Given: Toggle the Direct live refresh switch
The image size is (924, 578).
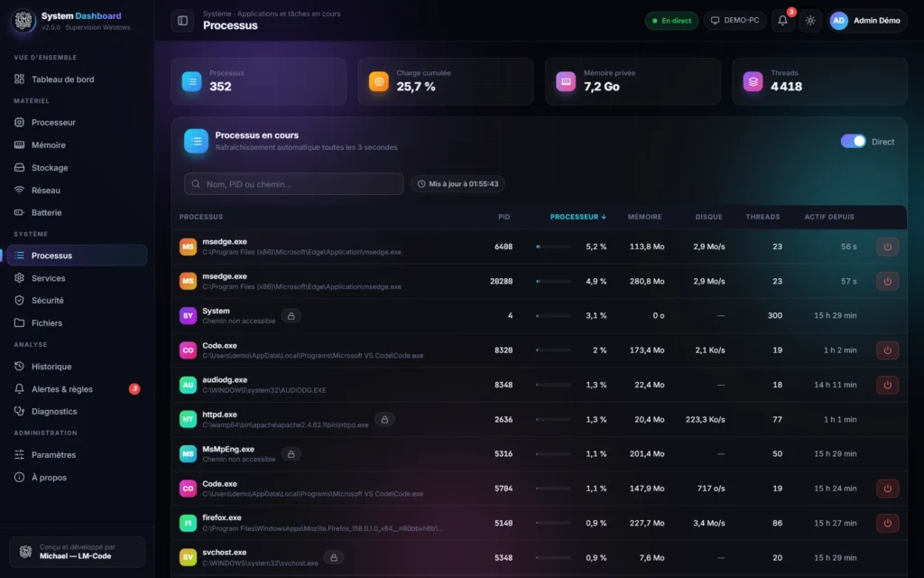Looking at the screenshot, I should [x=853, y=142].
